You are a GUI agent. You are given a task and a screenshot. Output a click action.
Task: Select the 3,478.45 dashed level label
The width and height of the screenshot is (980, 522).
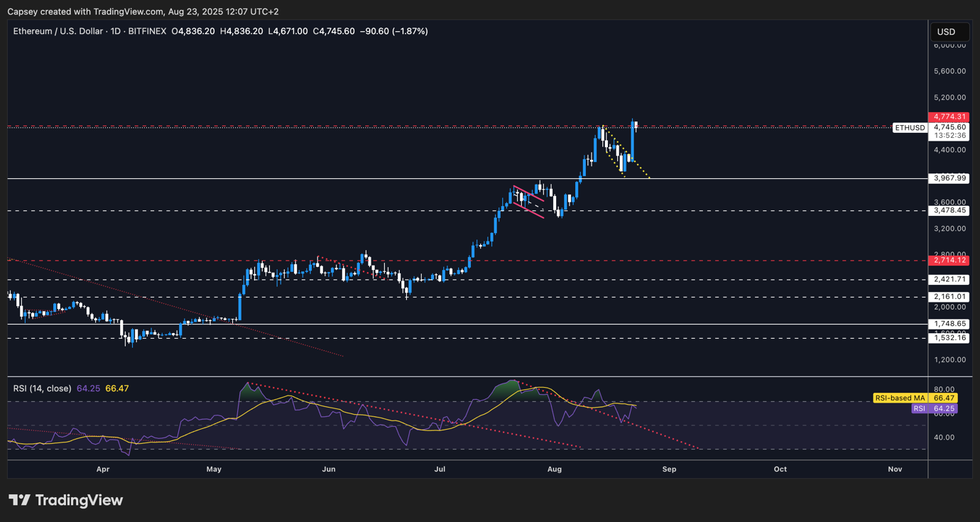pyautogui.click(x=949, y=210)
